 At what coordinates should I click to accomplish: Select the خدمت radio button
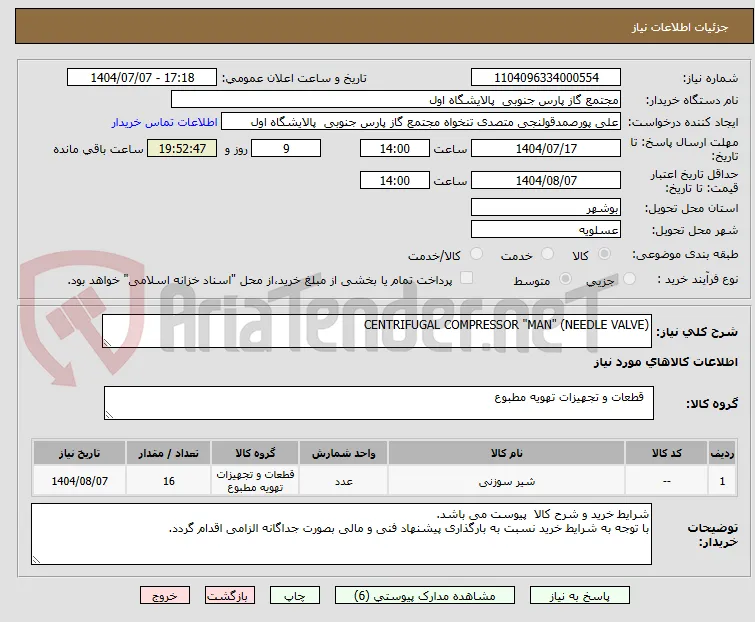pos(547,254)
